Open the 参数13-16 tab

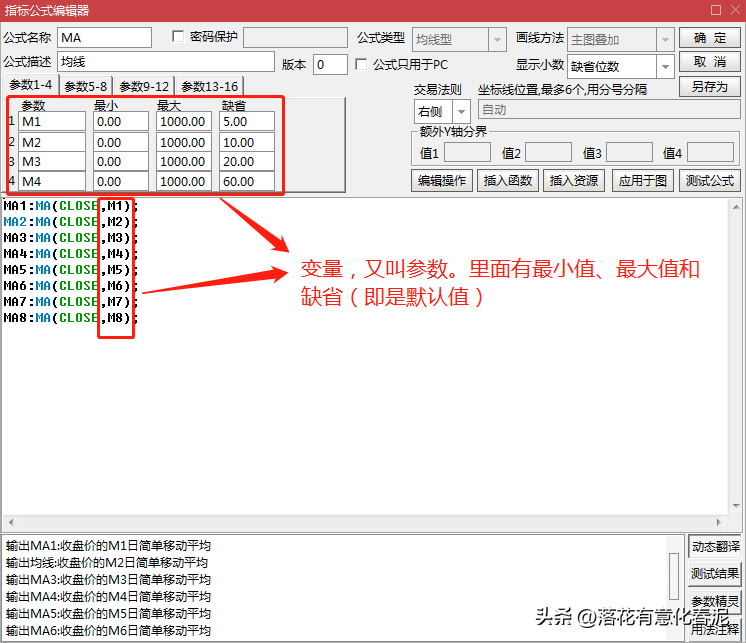[210, 87]
